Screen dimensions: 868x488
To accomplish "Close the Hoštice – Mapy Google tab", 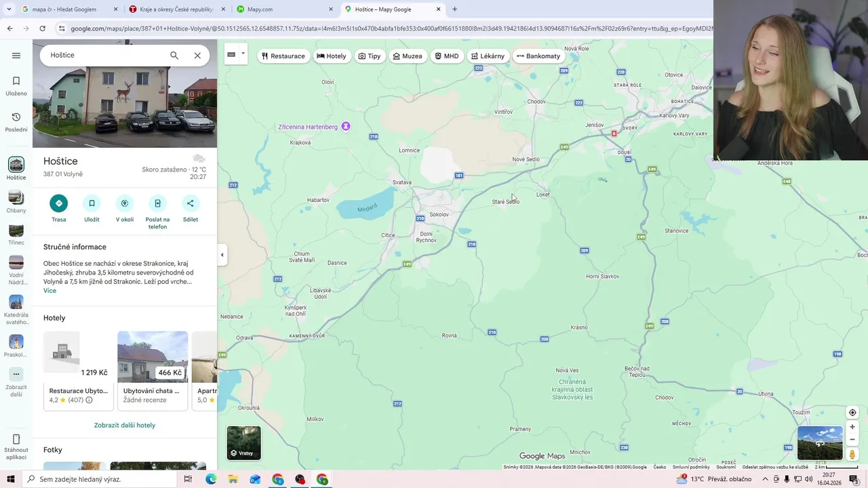I will coord(439,9).
